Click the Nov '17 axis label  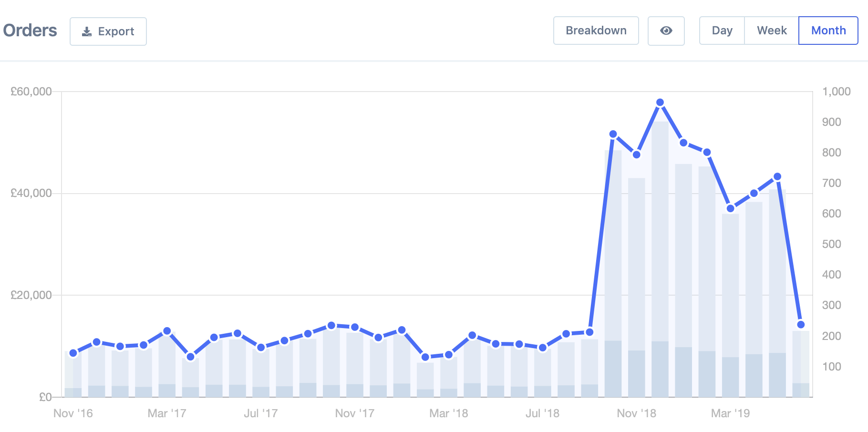point(354,413)
